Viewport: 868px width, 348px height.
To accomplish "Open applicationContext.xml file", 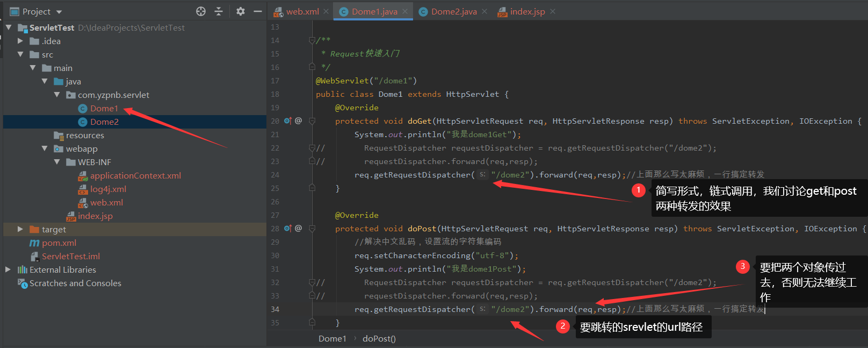I will click(x=135, y=176).
